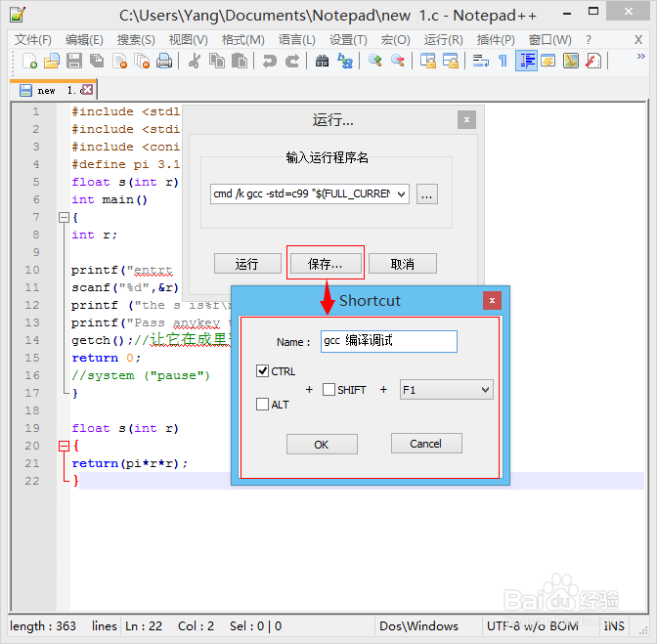Image resolution: width=657 pixels, height=644 pixels.
Task: Zoom in with the toolbar magnifier icon
Action: (375, 62)
